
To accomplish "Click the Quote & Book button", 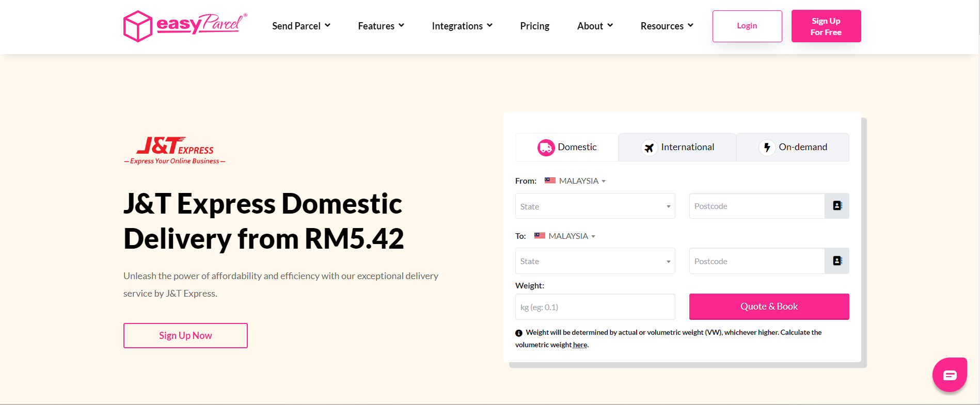I will pyautogui.click(x=769, y=306).
